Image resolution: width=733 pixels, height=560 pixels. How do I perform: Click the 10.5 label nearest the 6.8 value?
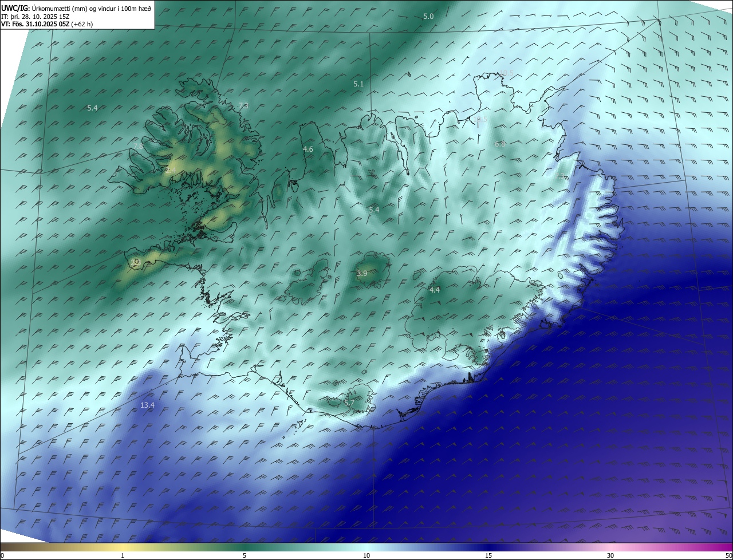tap(480, 120)
